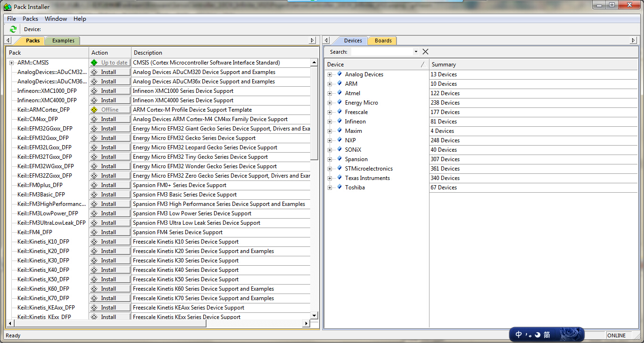This screenshot has width=644, height=343.
Task: Click the blue chip icon beside Spansion
Action: click(x=339, y=159)
